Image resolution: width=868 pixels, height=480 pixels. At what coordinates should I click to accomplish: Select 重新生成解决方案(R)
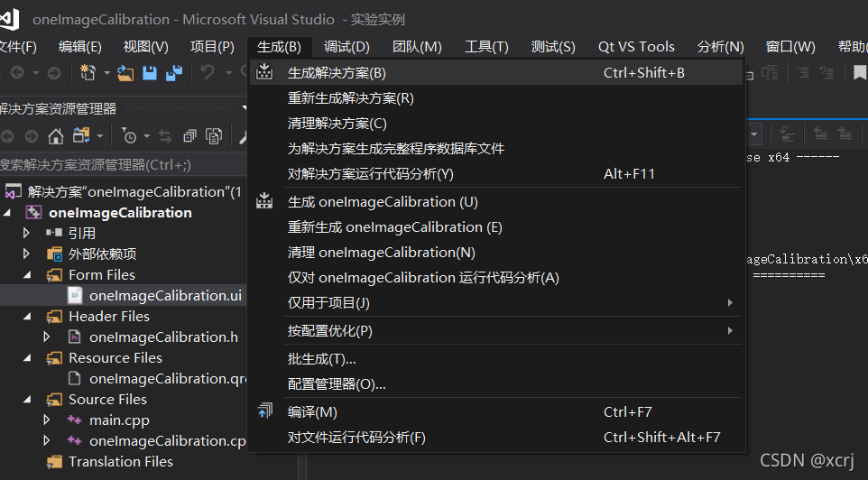click(x=496, y=98)
